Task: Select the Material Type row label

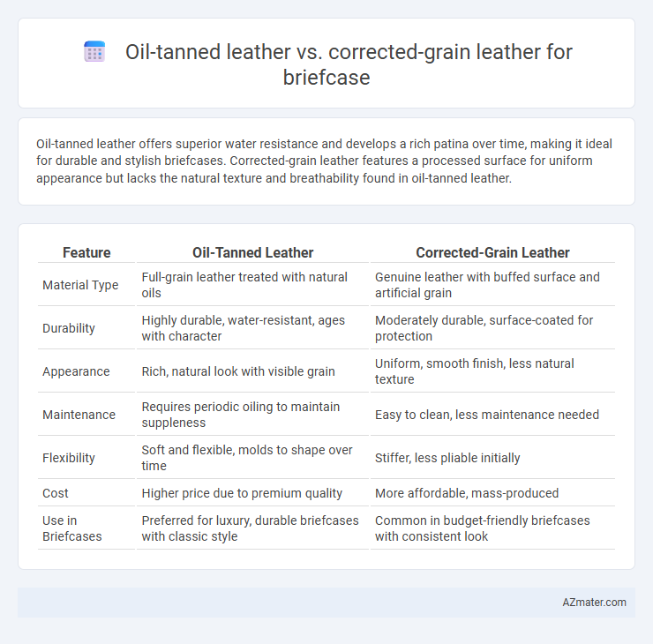Action: (80, 285)
